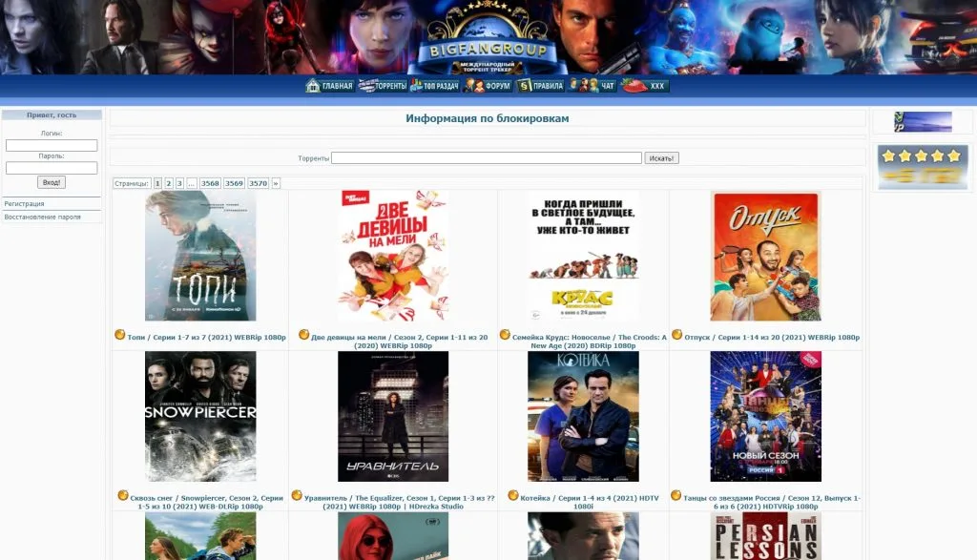Image resolution: width=977 pixels, height=560 pixels.
Task: Open the Главная home menu item
Action: point(329,86)
